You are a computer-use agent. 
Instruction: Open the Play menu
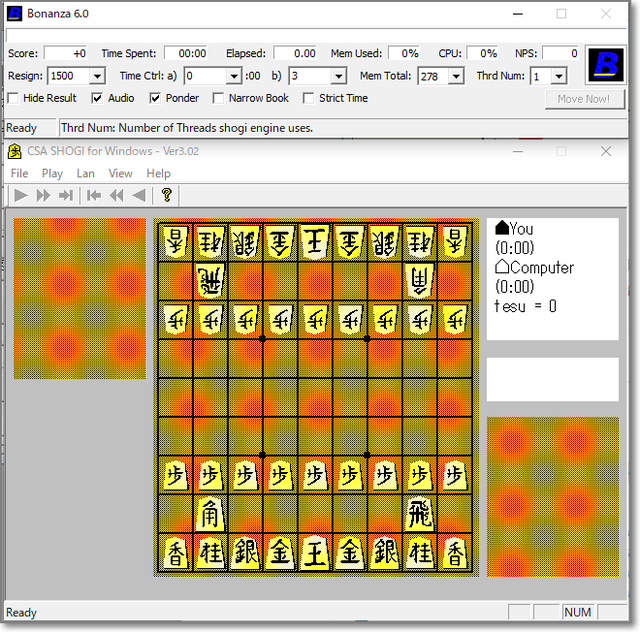[52, 173]
